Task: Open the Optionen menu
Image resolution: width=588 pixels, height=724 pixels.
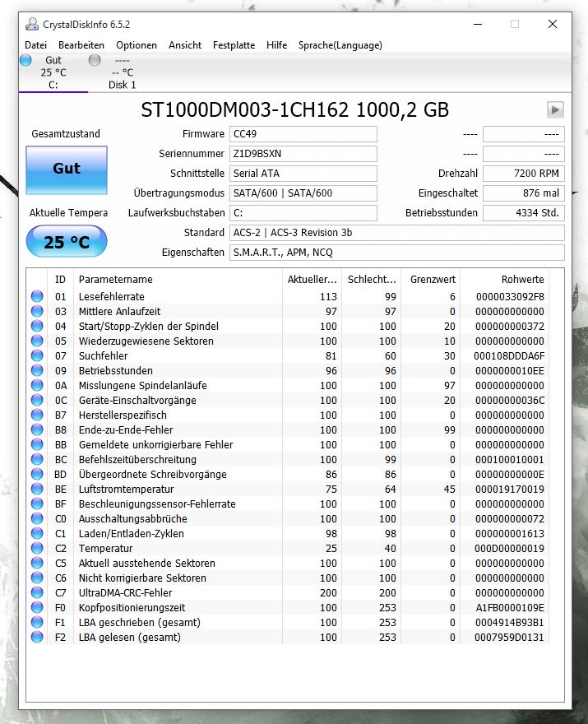Action: [x=137, y=45]
